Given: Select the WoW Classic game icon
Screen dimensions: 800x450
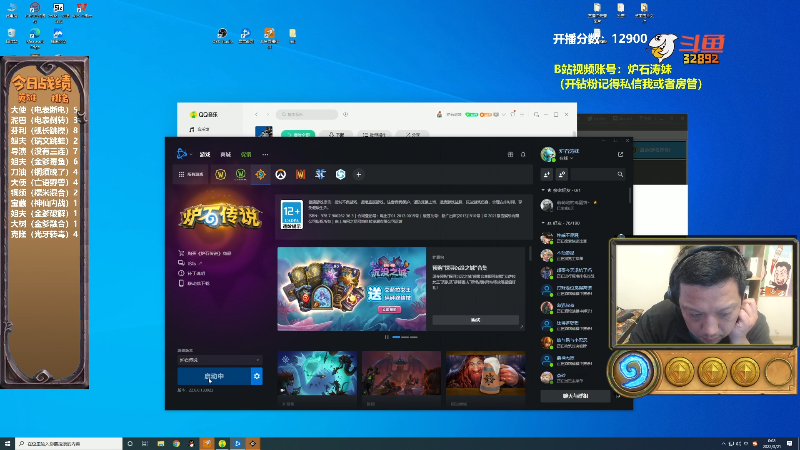Looking at the screenshot, I should (x=240, y=174).
